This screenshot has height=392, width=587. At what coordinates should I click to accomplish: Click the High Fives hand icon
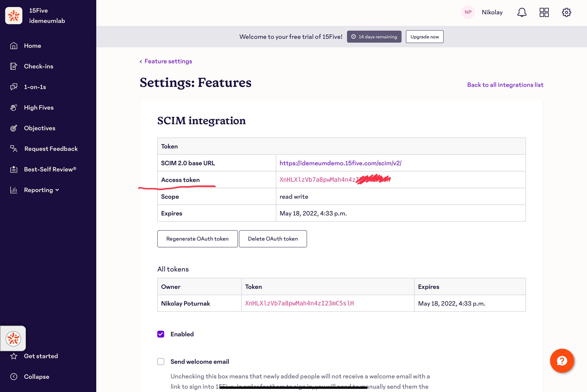(x=14, y=108)
